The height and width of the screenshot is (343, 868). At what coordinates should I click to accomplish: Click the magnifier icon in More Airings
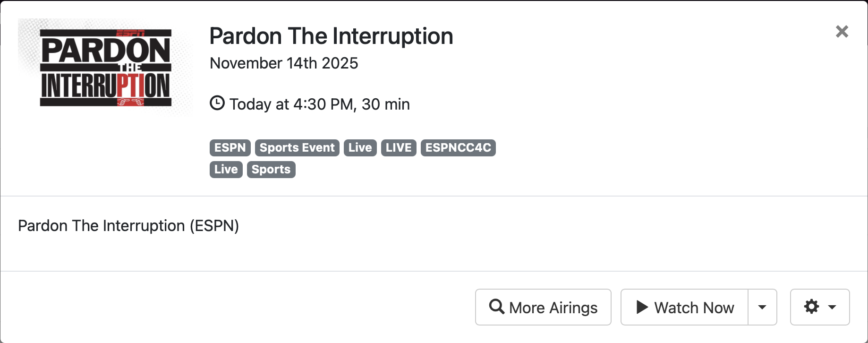(x=496, y=307)
